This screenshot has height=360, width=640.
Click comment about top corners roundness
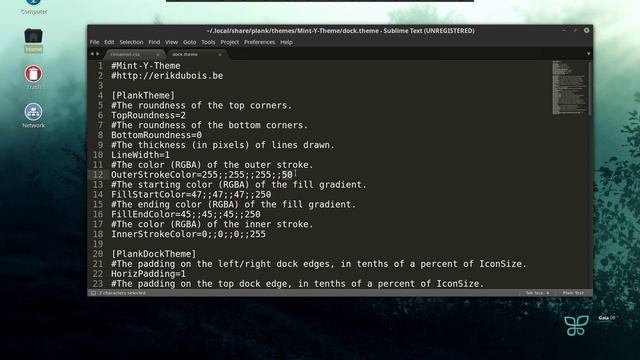tap(202, 105)
